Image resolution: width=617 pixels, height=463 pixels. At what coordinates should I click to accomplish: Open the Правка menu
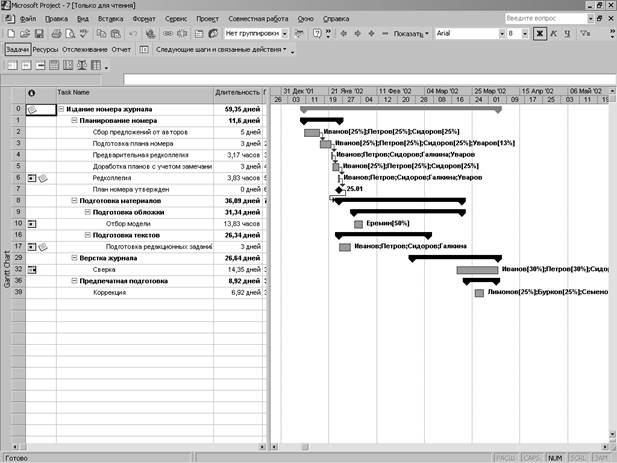pos(56,18)
